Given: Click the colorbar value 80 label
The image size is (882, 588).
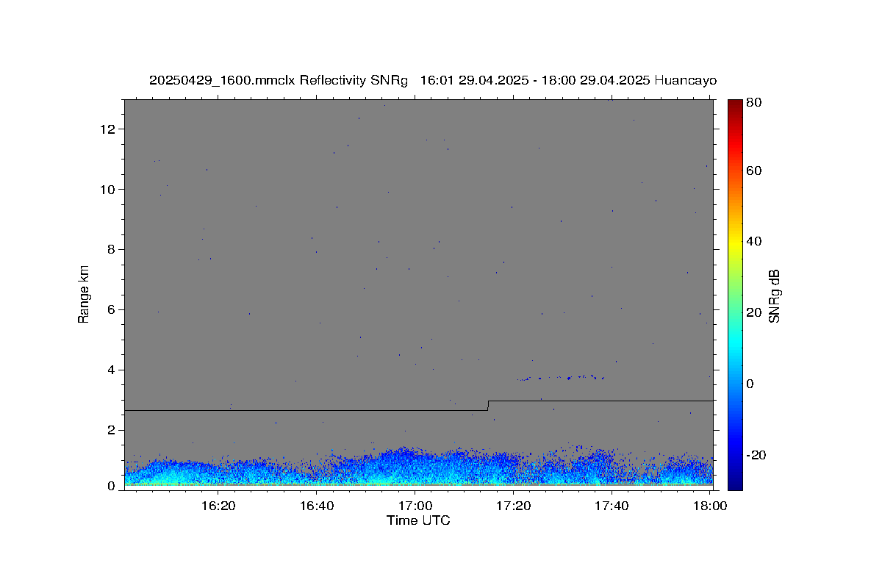Looking at the screenshot, I should [x=754, y=103].
